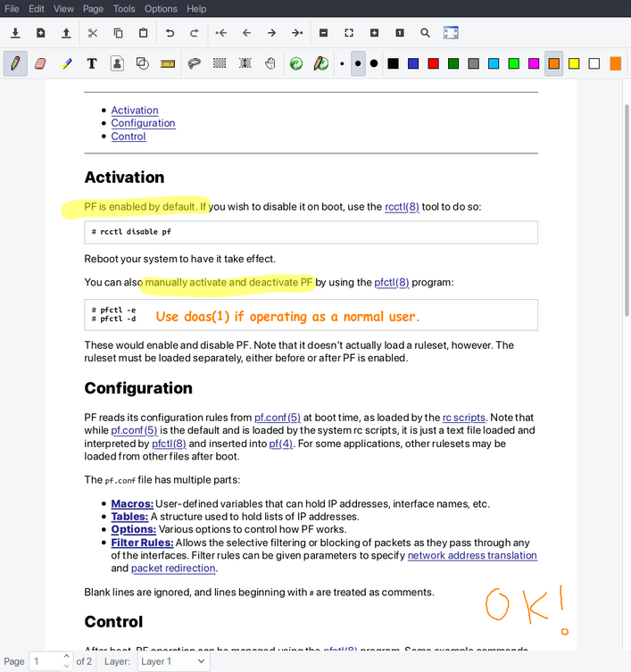Pick the yellow color swatch
The width and height of the screenshot is (631, 672).
[x=574, y=63]
